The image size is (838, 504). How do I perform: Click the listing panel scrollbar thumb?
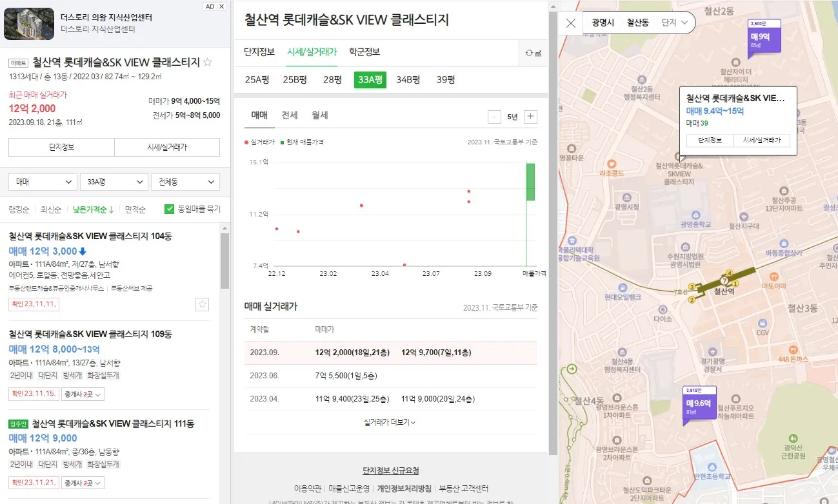coord(224,260)
